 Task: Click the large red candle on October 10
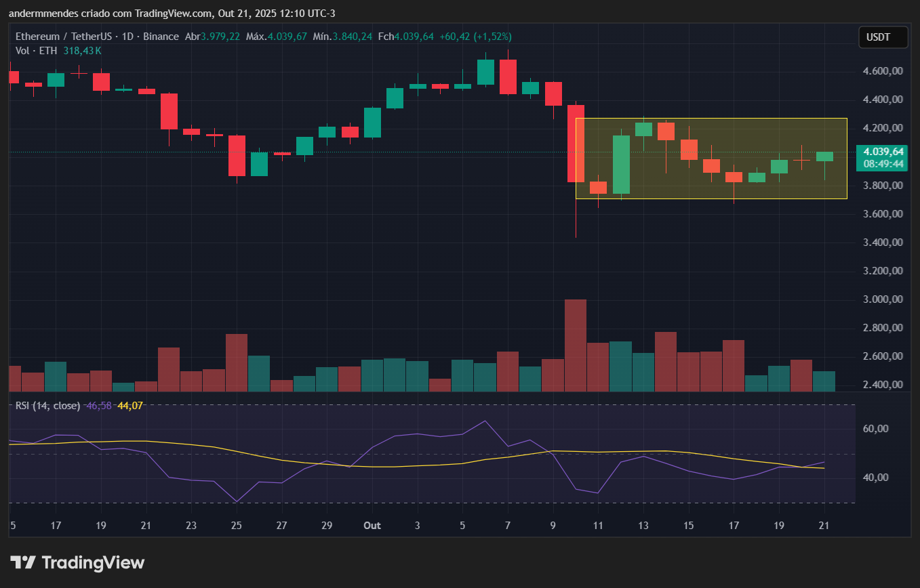pyautogui.click(x=576, y=144)
